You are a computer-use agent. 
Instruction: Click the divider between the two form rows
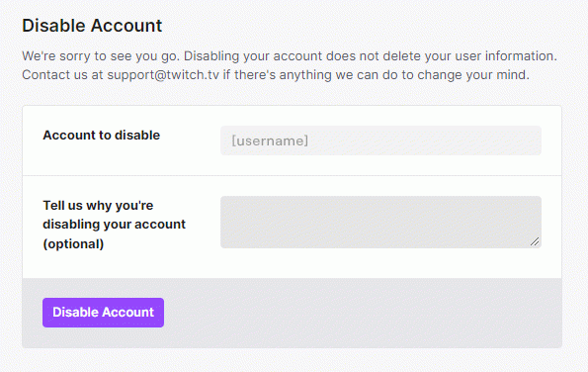pos(293,175)
